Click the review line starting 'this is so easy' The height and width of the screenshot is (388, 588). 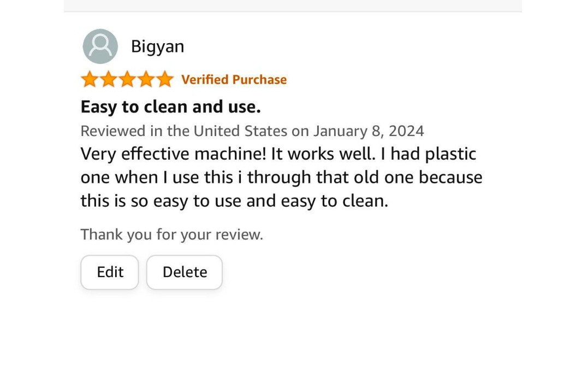[234, 201]
